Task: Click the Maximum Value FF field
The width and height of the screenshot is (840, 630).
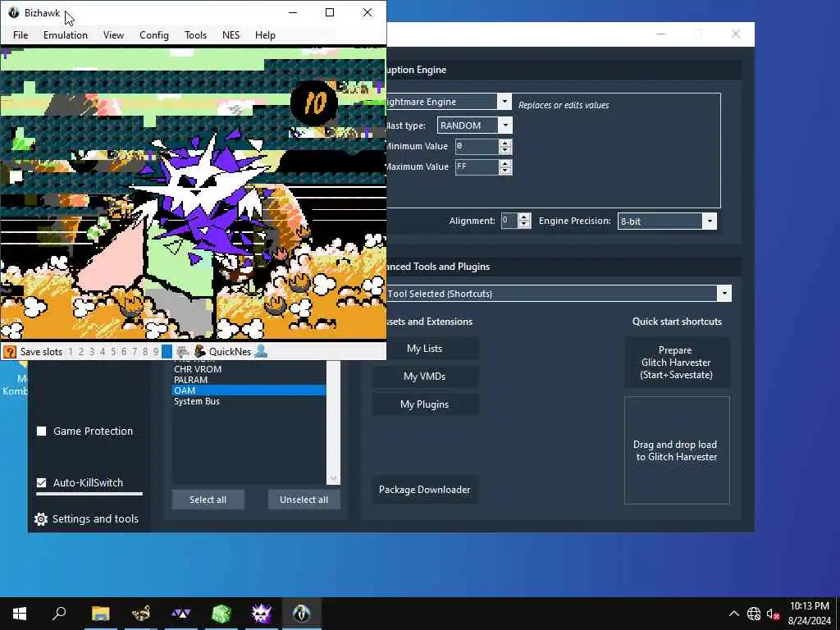Action: [x=477, y=167]
